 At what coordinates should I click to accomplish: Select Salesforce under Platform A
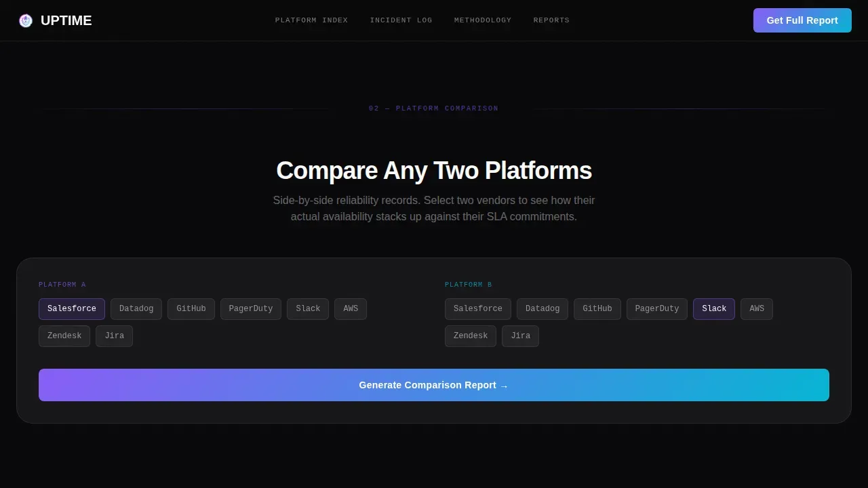tap(72, 309)
